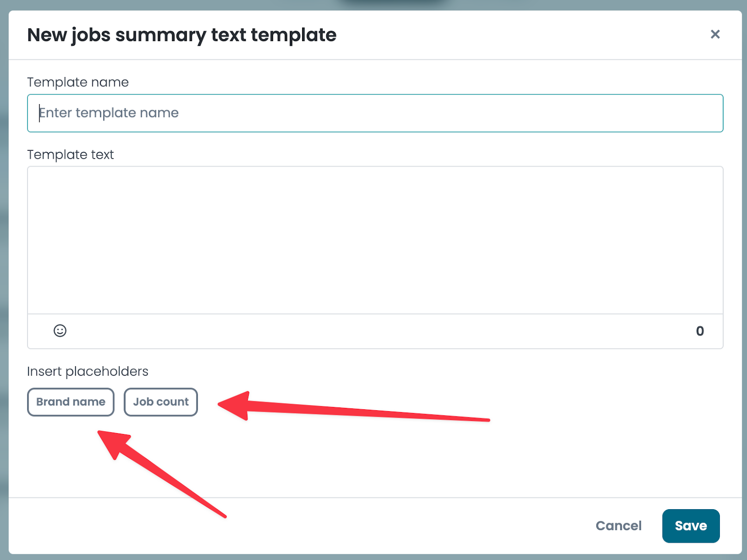Click the character counter showing 0
Image resolution: width=747 pixels, height=560 pixels.
tap(700, 331)
